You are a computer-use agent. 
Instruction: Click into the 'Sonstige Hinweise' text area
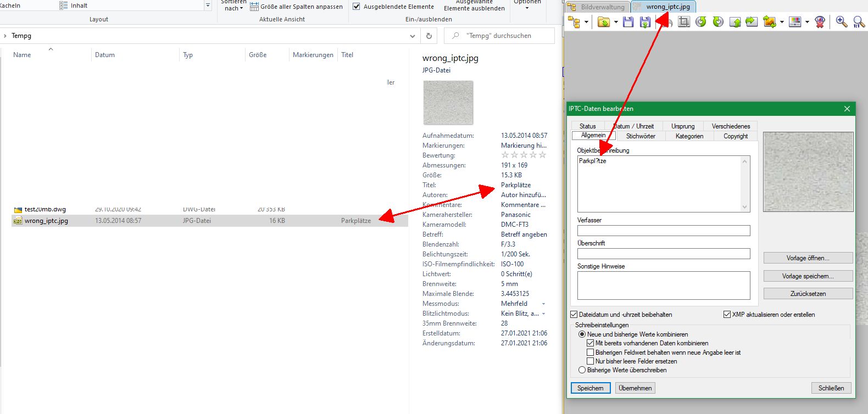[664, 286]
